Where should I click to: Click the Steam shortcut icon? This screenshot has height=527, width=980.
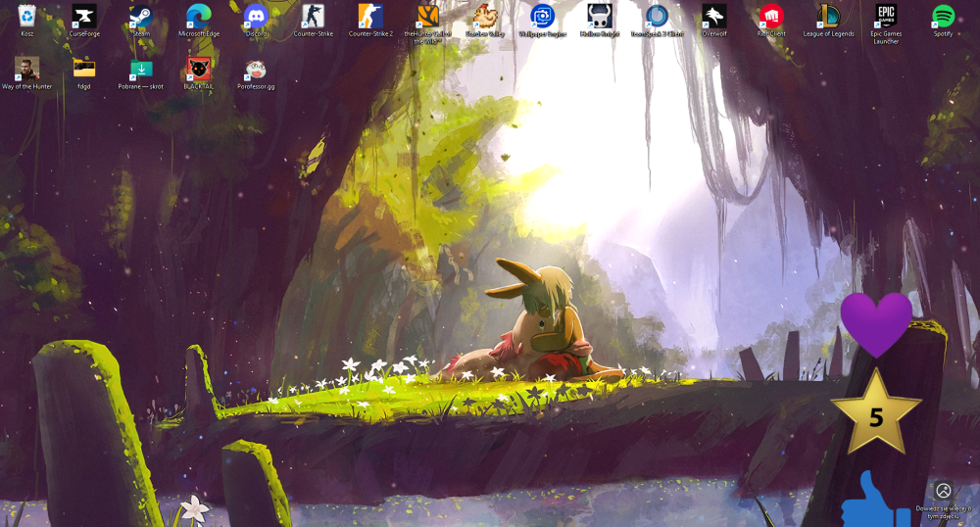(141, 21)
